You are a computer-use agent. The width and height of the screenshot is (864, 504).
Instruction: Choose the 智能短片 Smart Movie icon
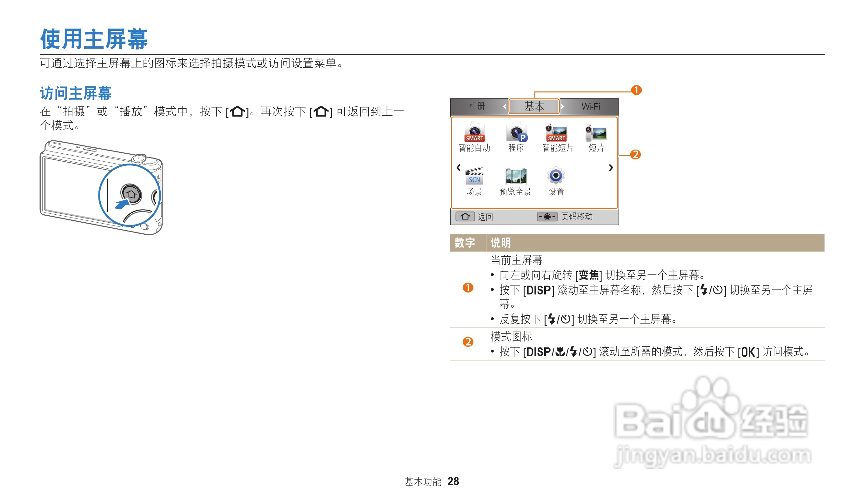pos(557,133)
